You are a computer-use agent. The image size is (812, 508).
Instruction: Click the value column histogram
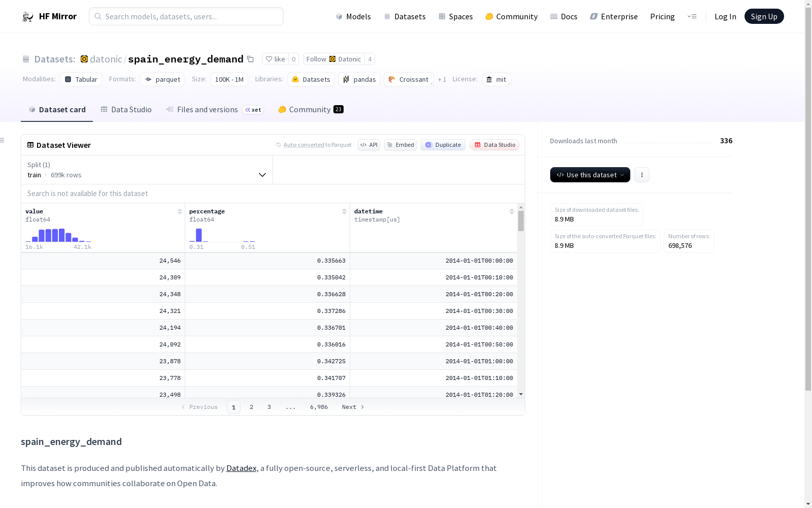pyautogui.click(x=58, y=235)
